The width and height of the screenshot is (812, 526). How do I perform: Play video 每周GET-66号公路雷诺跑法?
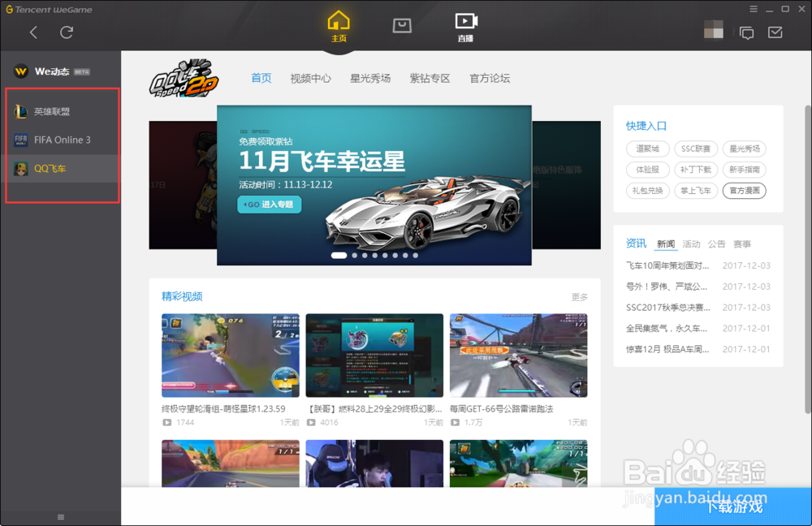click(518, 356)
